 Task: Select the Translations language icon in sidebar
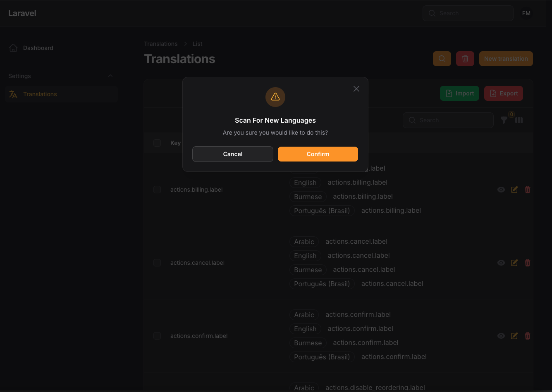[13, 94]
